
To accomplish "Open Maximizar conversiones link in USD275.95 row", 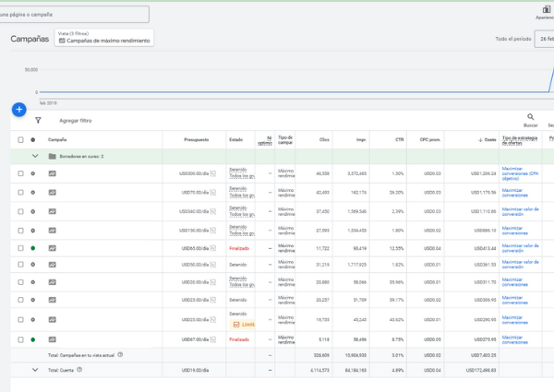I will coord(515,339).
